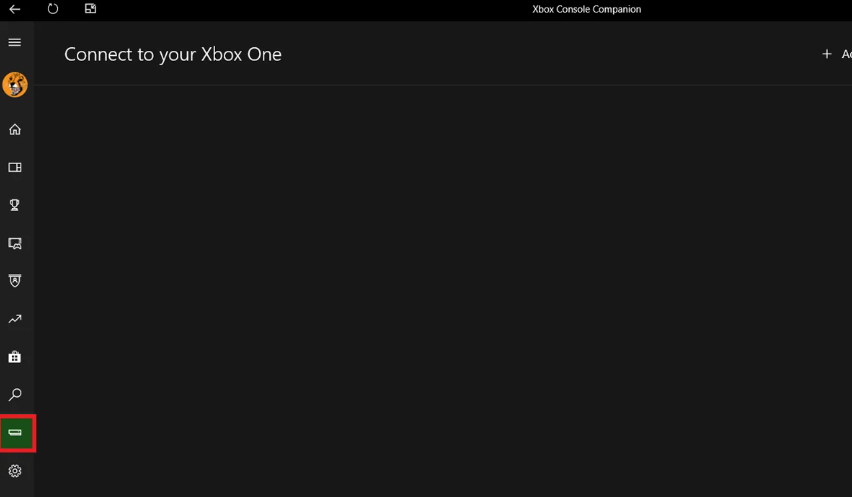Go back using the back arrow
The height and width of the screenshot is (497, 852).
[15, 9]
